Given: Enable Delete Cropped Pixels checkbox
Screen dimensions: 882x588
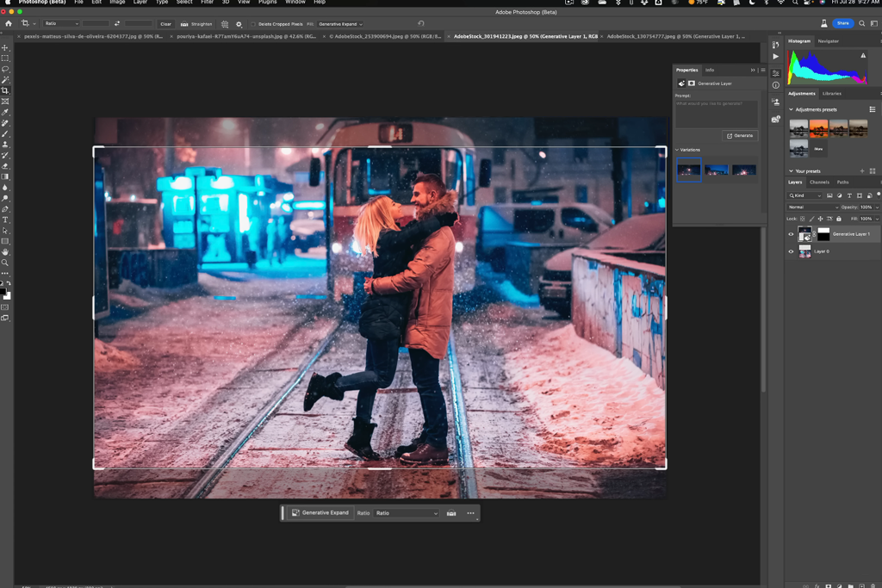Looking at the screenshot, I should 253,24.
